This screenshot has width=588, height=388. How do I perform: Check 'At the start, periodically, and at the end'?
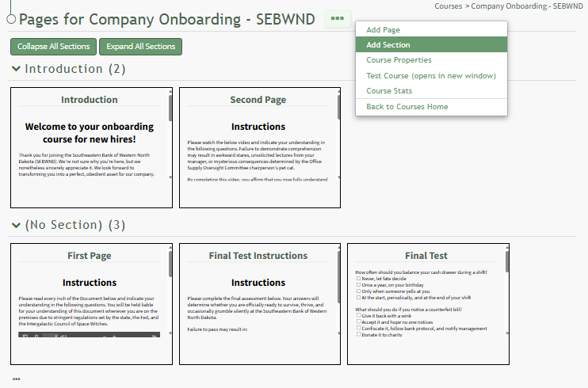pyautogui.click(x=358, y=297)
